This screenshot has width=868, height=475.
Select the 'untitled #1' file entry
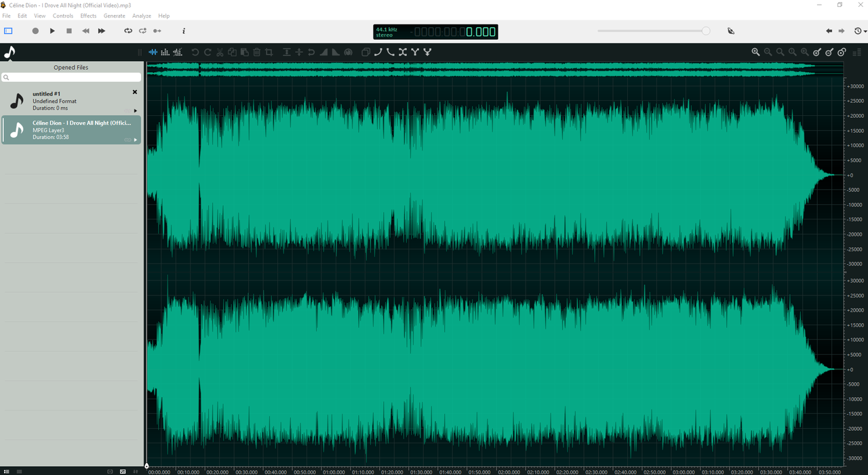pos(71,101)
